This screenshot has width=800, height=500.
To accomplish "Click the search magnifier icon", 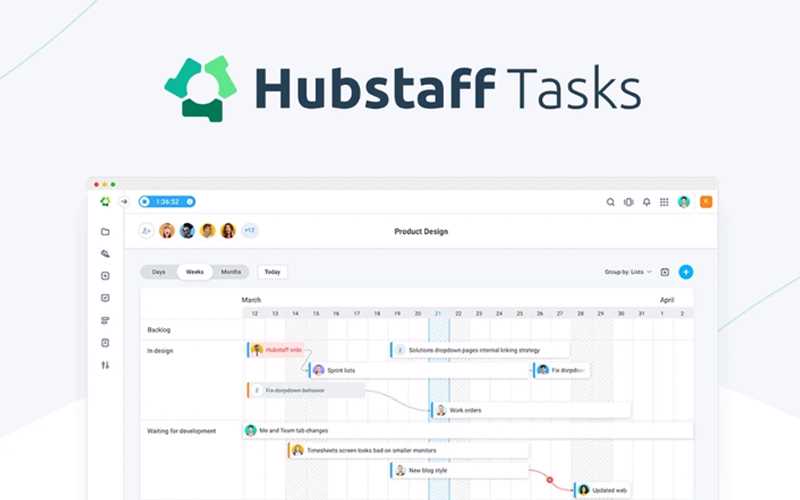I will click(x=610, y=202).
